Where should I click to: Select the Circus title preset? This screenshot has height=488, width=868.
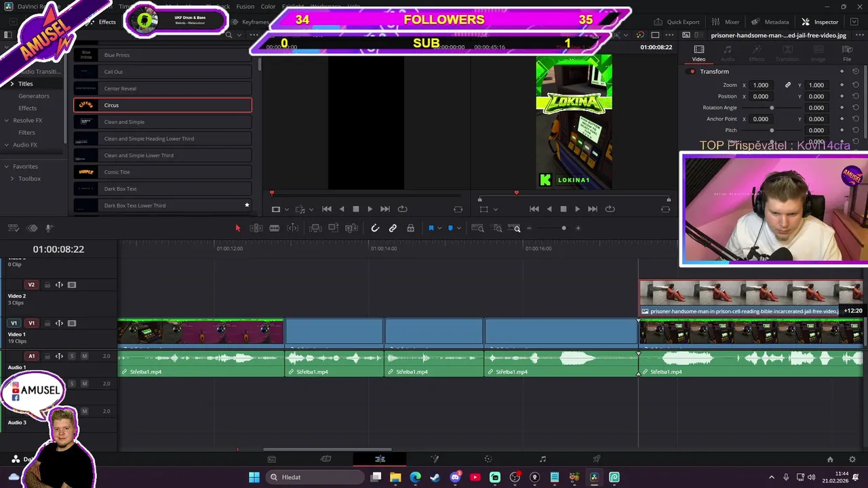[163, 105]
